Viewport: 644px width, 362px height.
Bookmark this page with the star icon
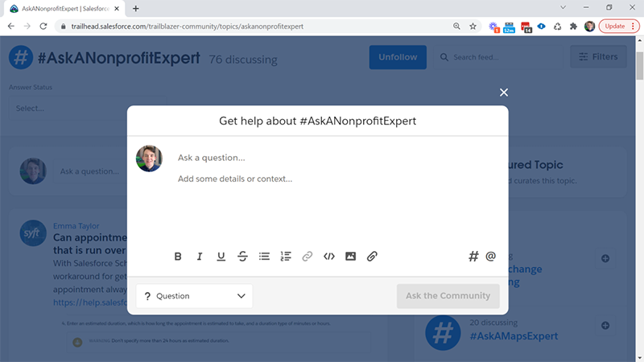tap(473, 27)
